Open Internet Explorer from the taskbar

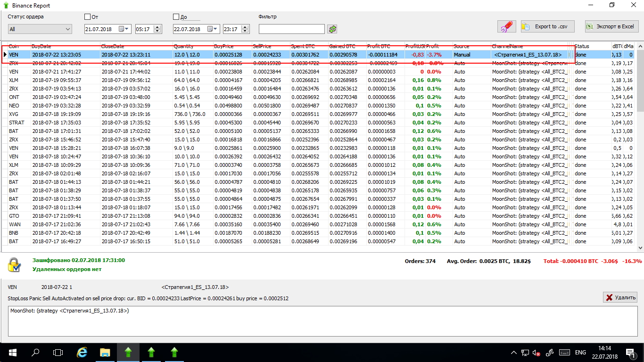click(x=82, y=352)
